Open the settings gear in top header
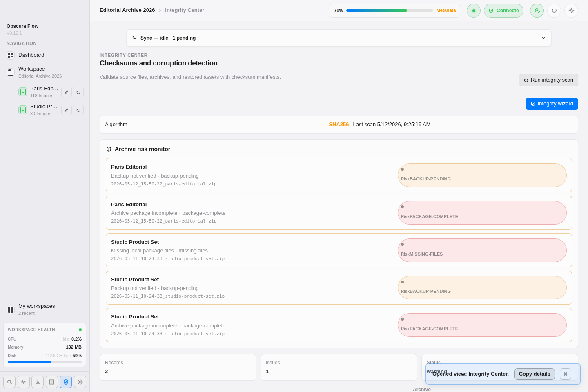The width and height of the screenshot is (588, 392). (x=571, y=11)
